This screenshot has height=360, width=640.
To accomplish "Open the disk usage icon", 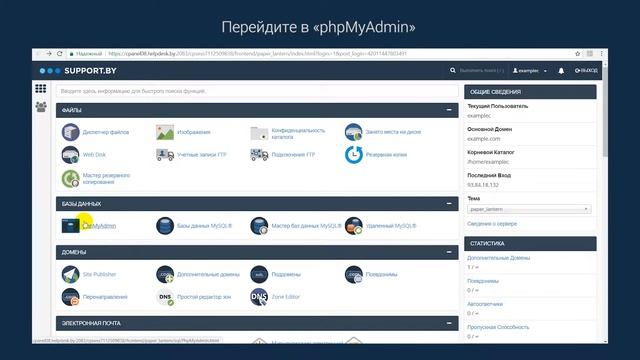I will (x=353, y=132).
